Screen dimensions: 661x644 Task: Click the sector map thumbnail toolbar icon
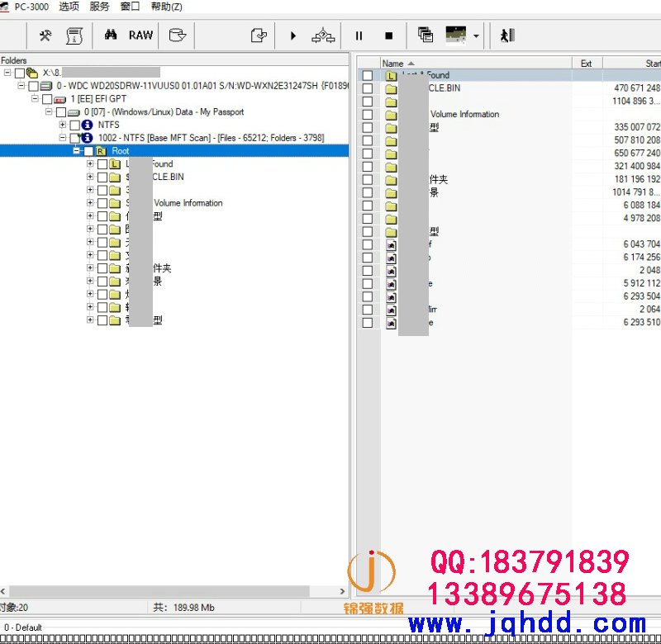click(456, 35)
